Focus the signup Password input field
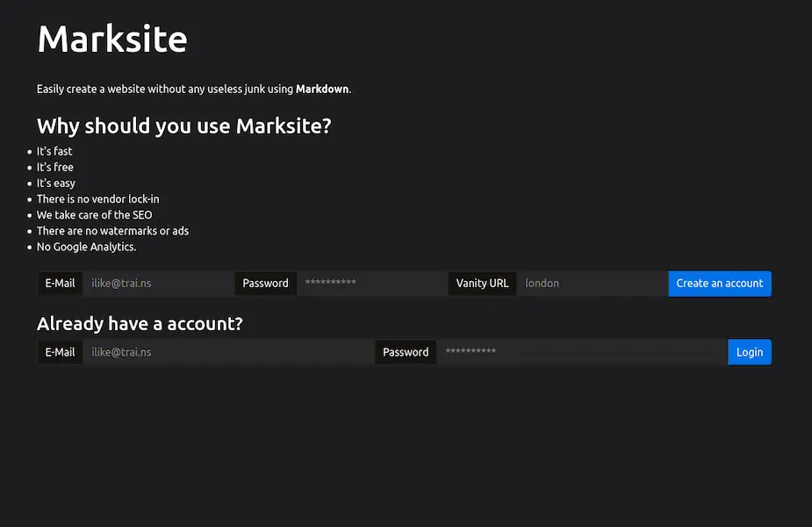Screen dimensions: 812x527 coord(371,284)
